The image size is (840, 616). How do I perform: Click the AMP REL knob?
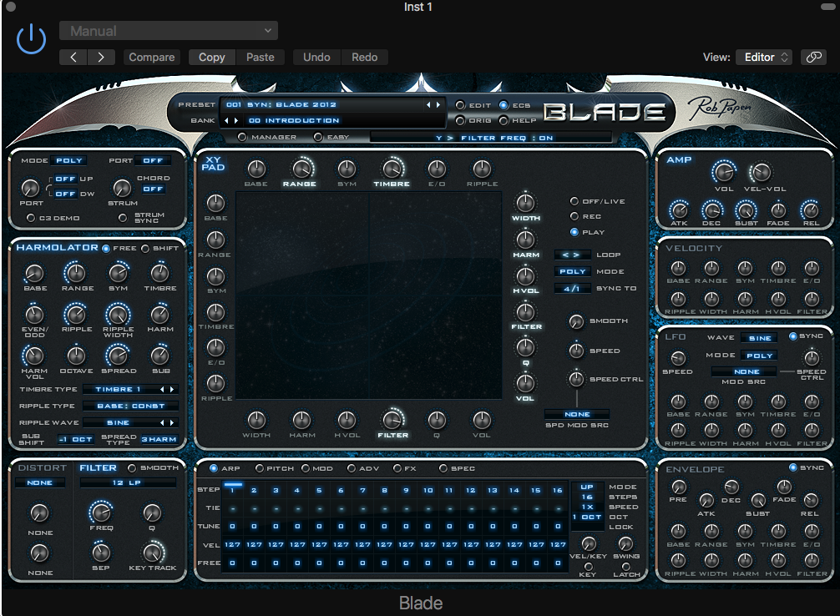coord(811,210)
